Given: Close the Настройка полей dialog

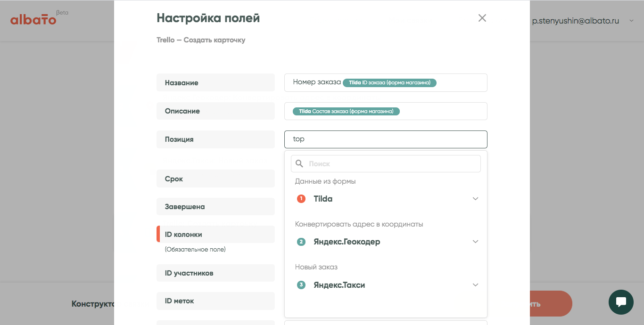Looking at the screenshot, I should coord(482,18).
